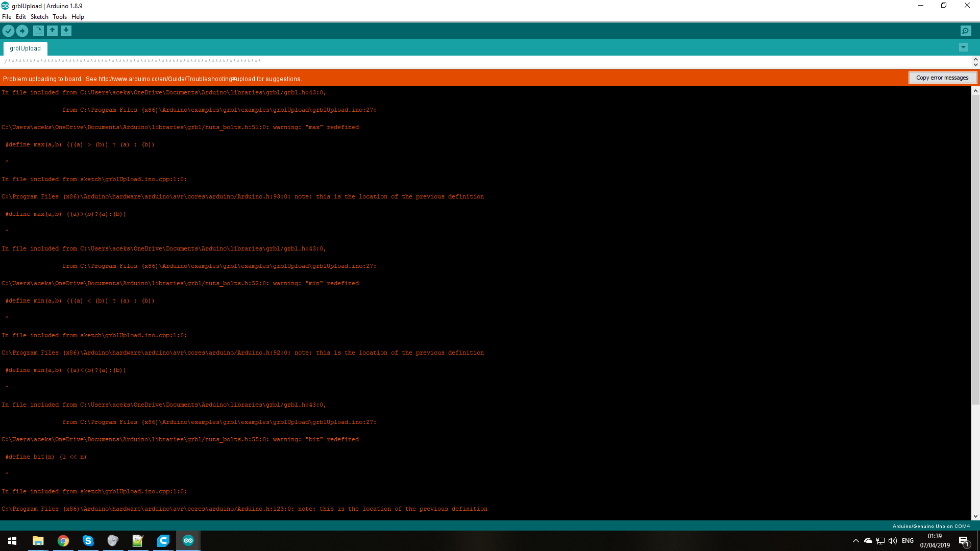Toggle the ENG language indicator

pyautogui.click(x=908, y=541)
